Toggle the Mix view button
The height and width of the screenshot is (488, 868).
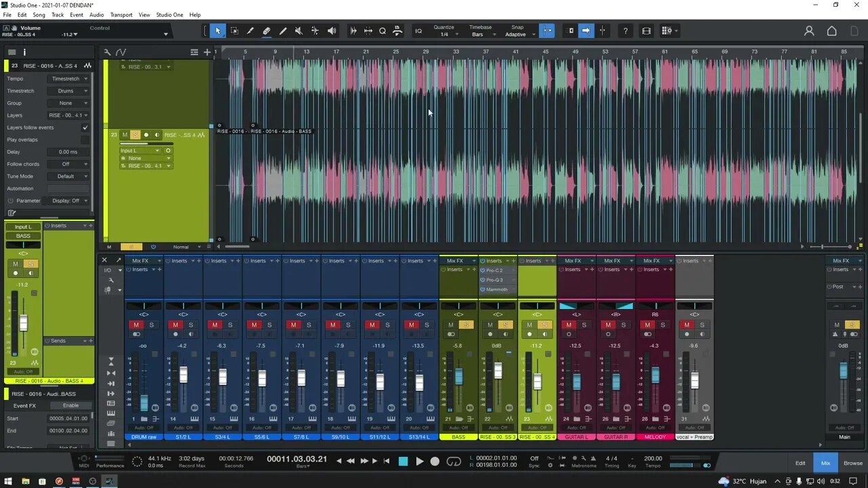point(825,463)
